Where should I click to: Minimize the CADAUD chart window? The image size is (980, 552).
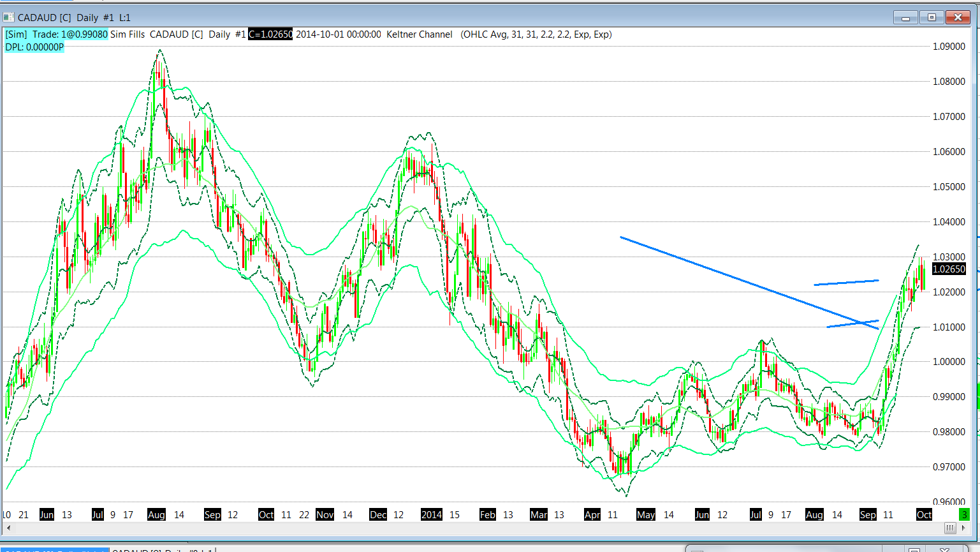click(905, 18)
